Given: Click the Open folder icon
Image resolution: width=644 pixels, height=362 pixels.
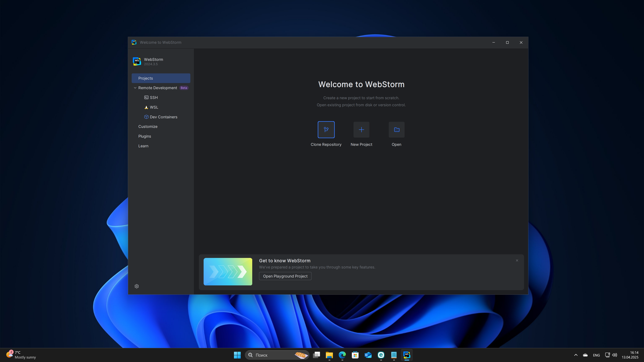Looking at the screenshot, I should (396, 129).
